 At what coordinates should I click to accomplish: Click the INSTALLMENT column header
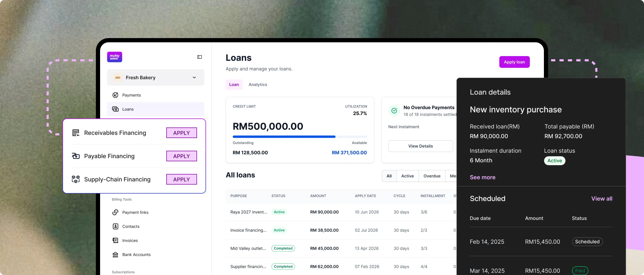tap(433, 196)
